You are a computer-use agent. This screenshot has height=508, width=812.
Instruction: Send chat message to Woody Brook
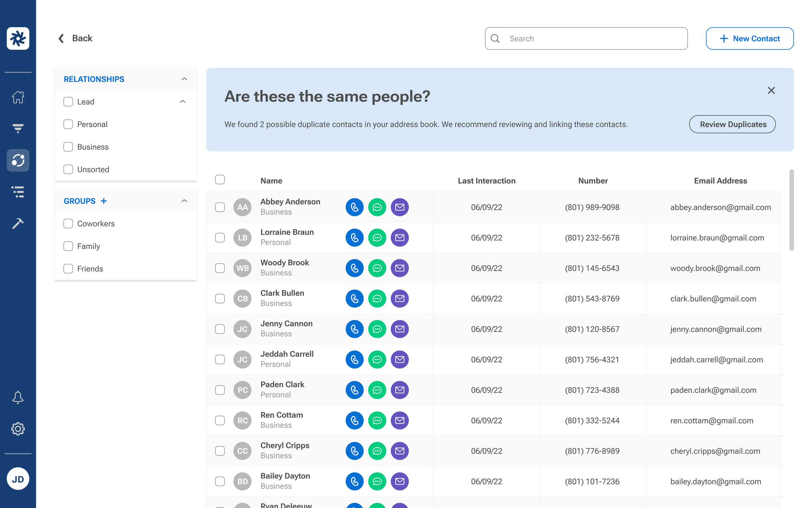pos(377,268)
